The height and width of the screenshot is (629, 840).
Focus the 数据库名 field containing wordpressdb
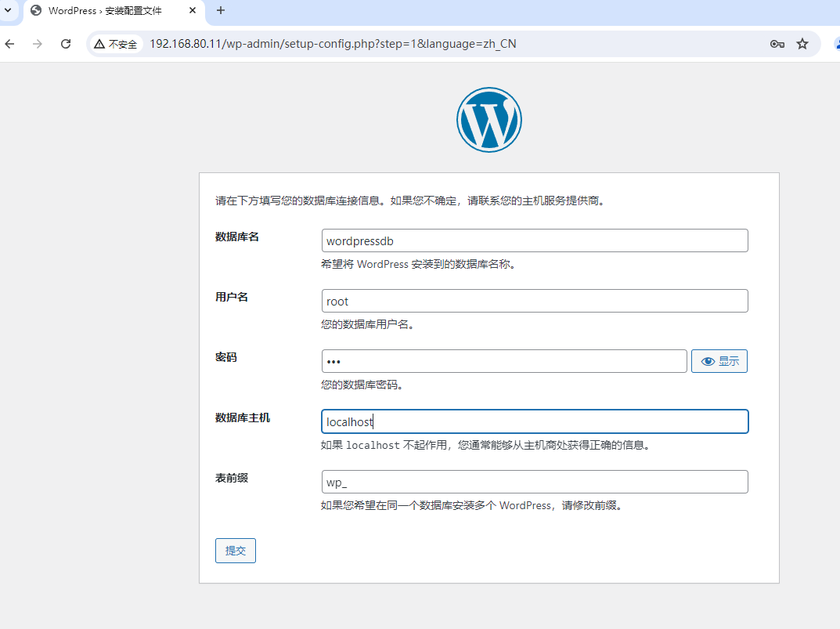(535, 240)
